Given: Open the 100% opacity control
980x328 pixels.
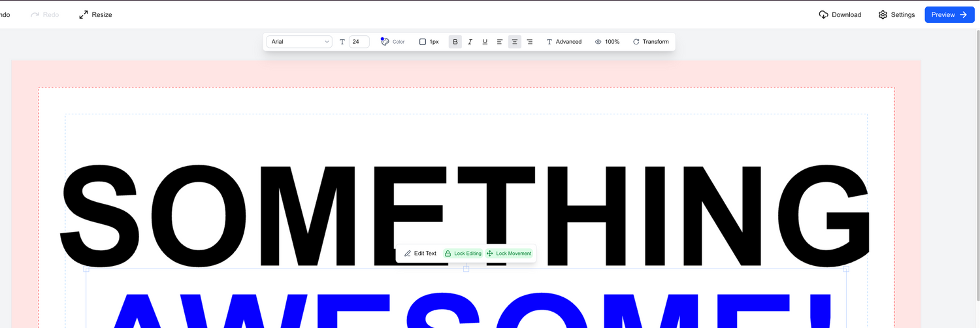Looking at the screenshot, I should (x=607, y=42).
